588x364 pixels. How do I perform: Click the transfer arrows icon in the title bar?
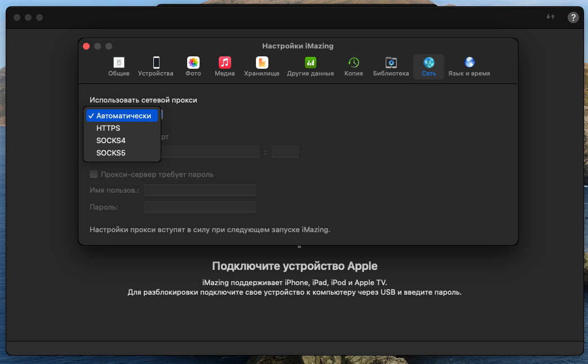(x=550, y=17)
